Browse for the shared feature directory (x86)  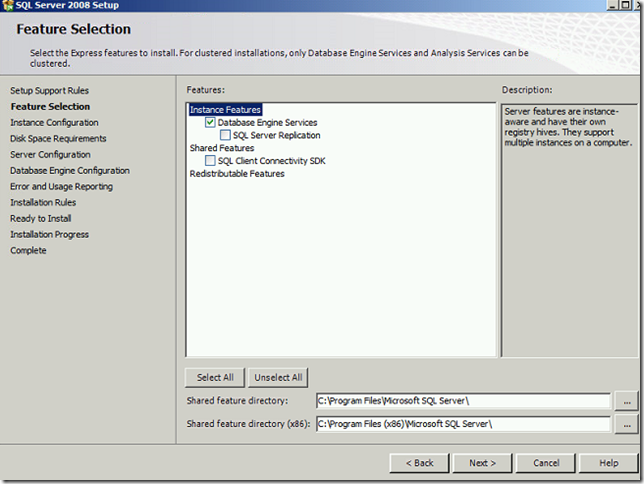pyautogui.click(x=626, y=424)
